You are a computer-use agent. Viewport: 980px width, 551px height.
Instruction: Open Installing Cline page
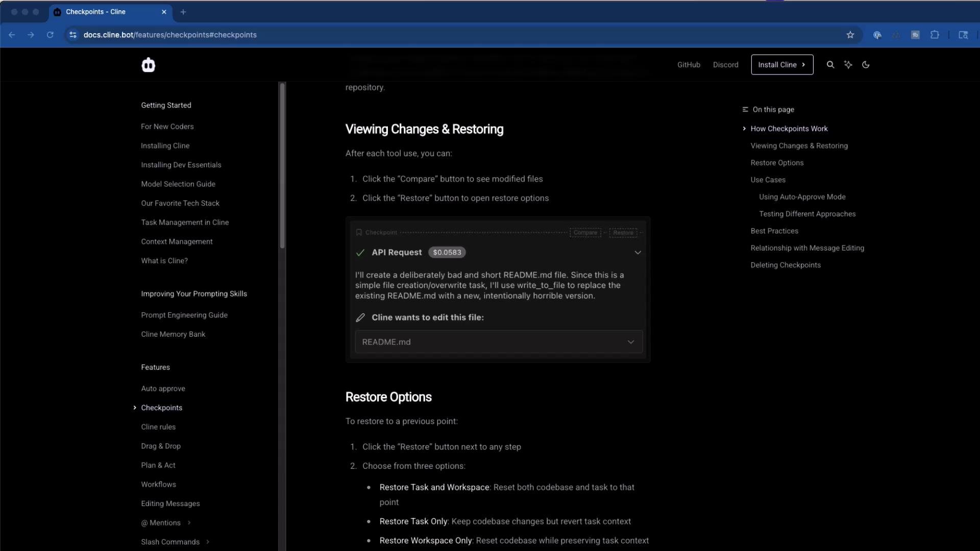(165, 146)
